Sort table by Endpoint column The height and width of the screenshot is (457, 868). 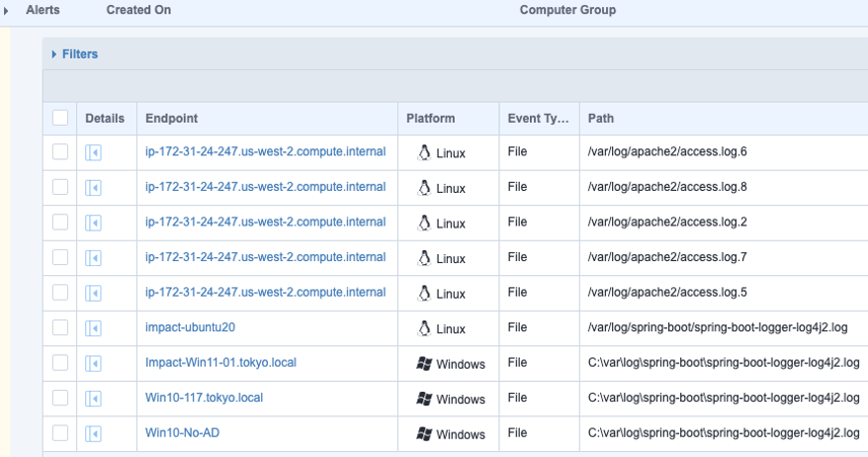tap(172, 118)
